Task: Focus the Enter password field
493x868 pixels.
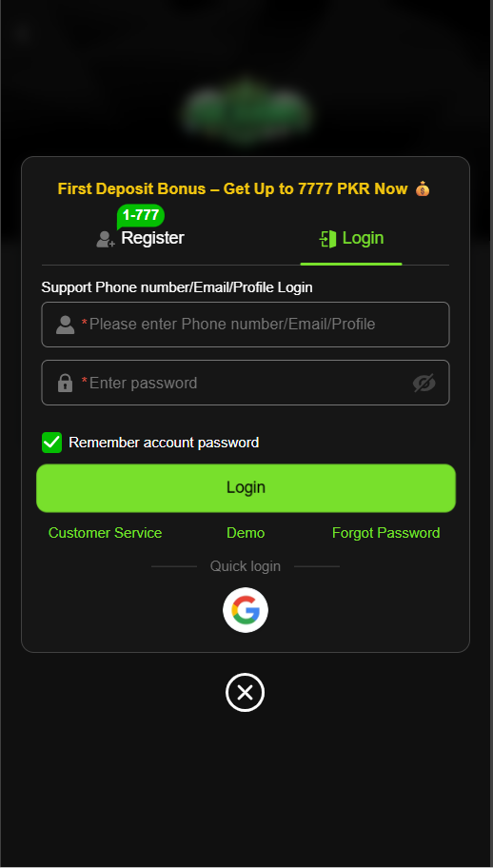Action: tap(246, 383)
